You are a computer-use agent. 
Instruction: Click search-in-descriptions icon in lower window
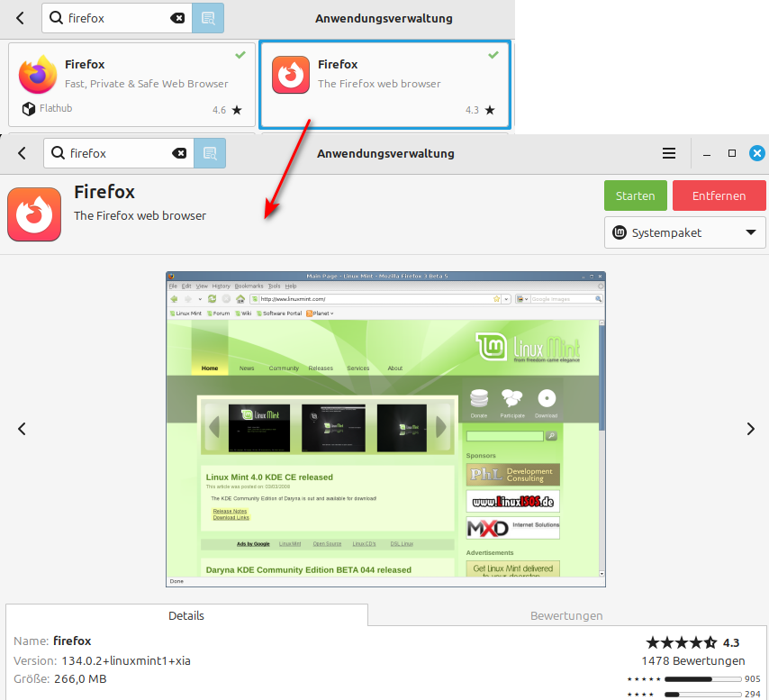pyautogui.click(x=210, y=153)
